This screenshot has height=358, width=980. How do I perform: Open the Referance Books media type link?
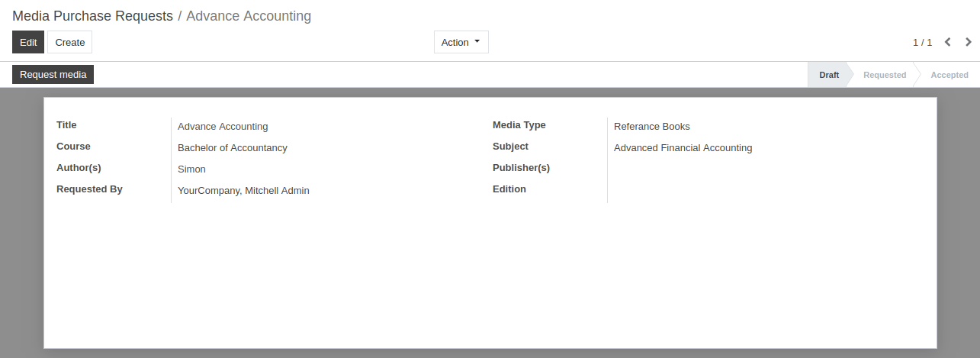coord(651,127)
